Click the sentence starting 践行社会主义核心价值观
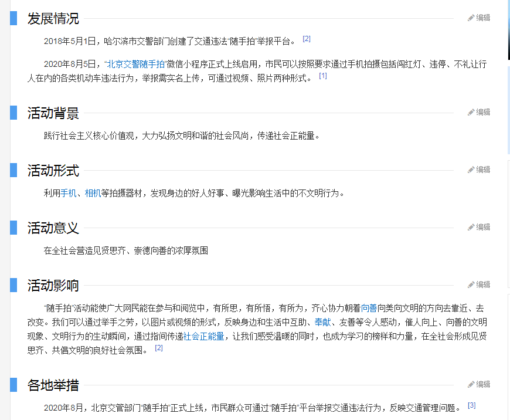Viewport: 510px width, 420px height. [182, 136]
